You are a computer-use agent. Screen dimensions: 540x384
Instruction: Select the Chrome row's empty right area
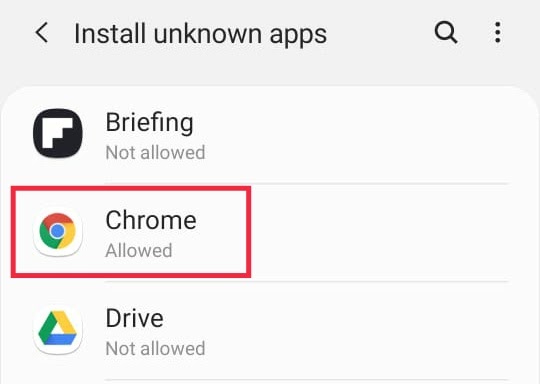(x=379, y=232)
